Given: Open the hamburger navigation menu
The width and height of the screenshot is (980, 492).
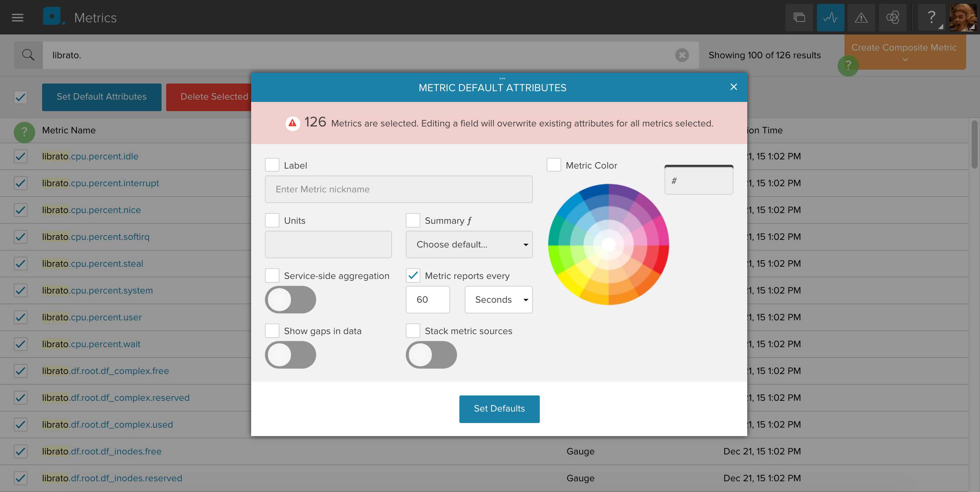Looking at the screenshot, I should pyautogui.click(x=18, y=18).
